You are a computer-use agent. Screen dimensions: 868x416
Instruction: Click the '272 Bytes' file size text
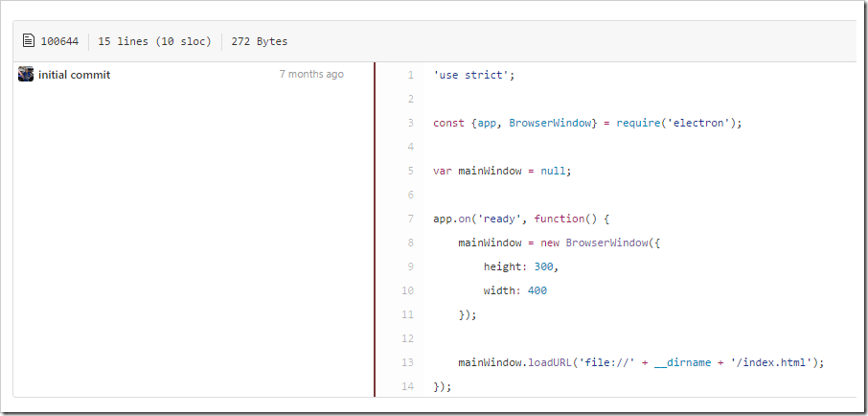[x=260, y=41]
